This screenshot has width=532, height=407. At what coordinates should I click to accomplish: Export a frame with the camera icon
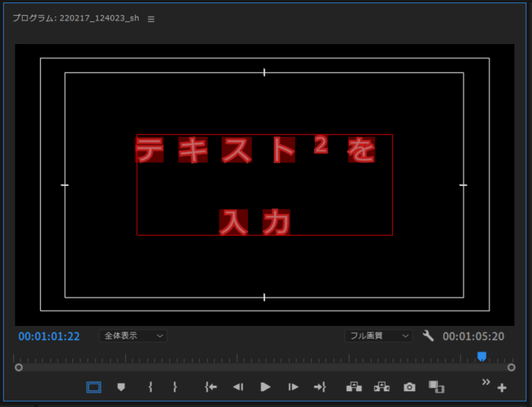(x=409, y=387)
